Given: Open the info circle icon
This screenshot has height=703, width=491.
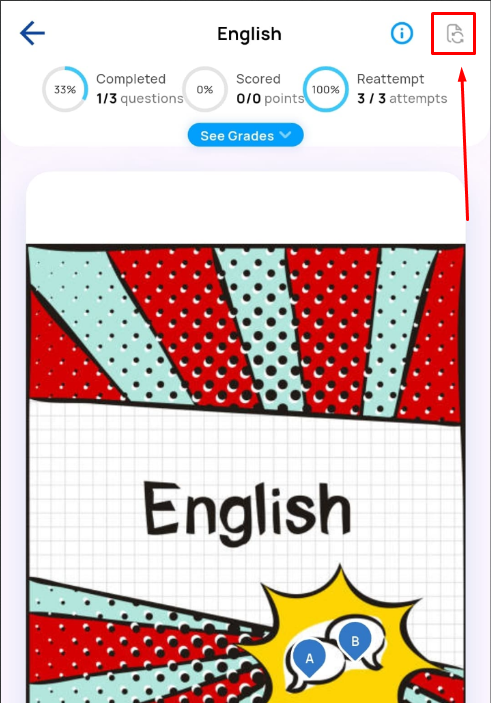Looking at the screenshot, I should click(401, 34).
